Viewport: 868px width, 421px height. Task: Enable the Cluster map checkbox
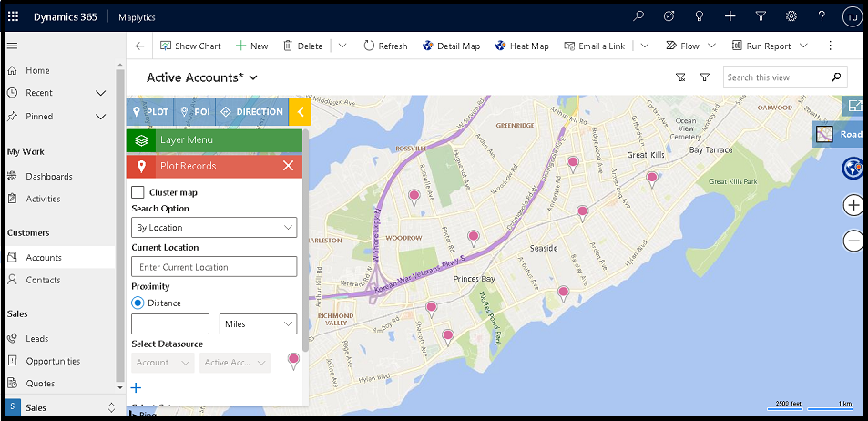point(138,192)
